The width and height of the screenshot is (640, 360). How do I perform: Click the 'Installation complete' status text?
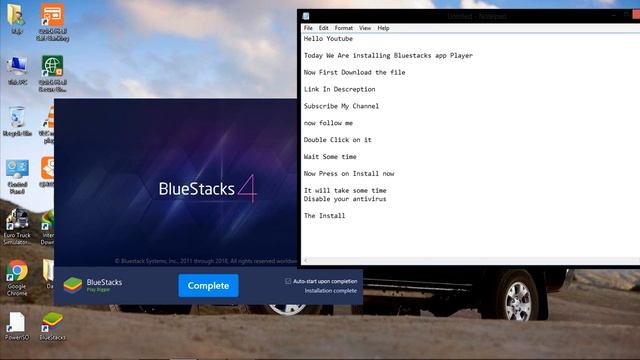(x=331, y=291)
